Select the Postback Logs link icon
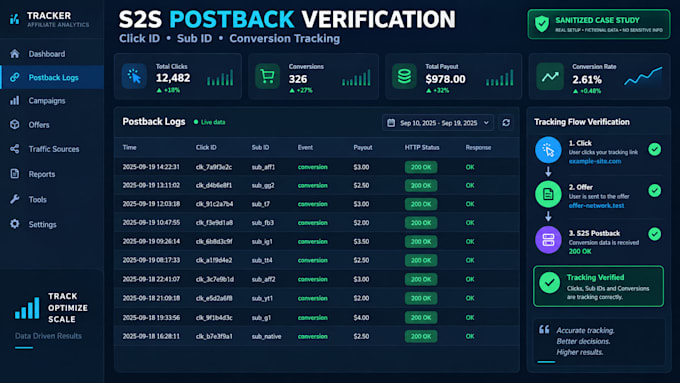Image resolution: width=680 pixels, height=383 pixels. coord(15,77)
